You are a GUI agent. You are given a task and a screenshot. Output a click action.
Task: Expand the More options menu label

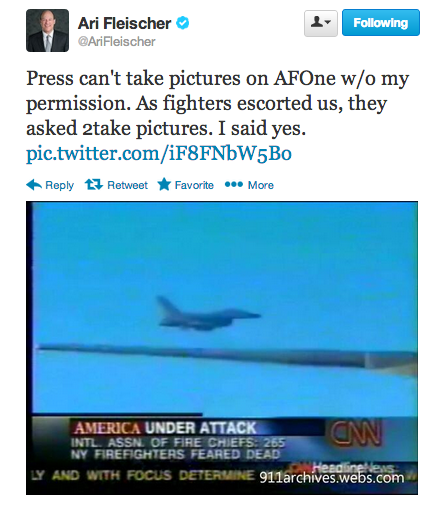click(261, 185)
